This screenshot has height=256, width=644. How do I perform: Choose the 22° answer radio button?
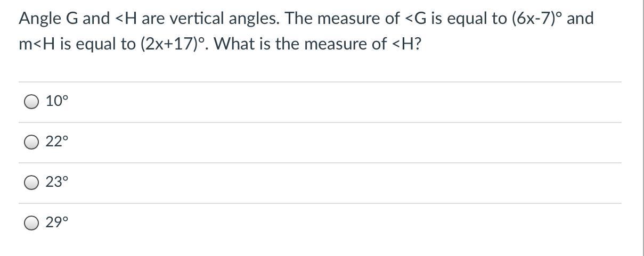31,142
